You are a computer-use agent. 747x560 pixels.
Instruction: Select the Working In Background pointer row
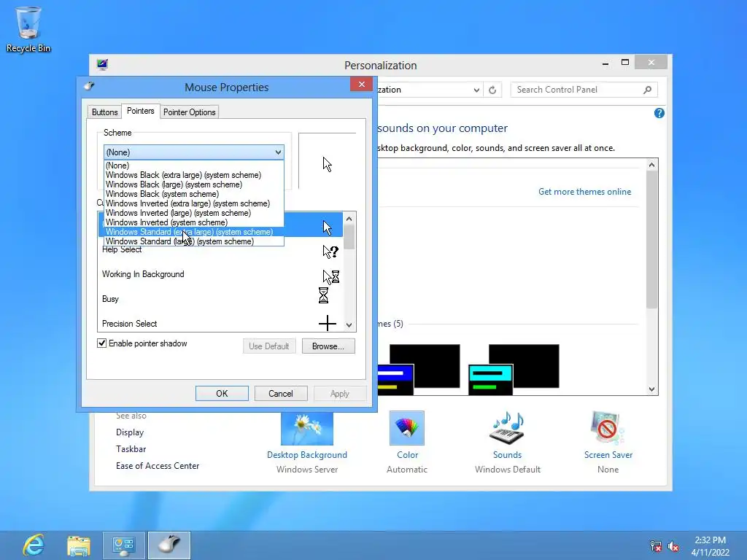tap(220, 274)
